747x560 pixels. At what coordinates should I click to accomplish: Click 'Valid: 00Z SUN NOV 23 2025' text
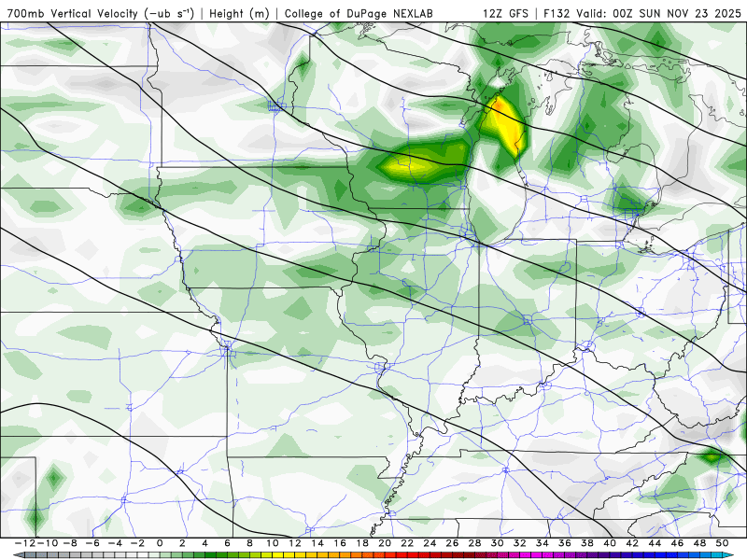[659, 13]
